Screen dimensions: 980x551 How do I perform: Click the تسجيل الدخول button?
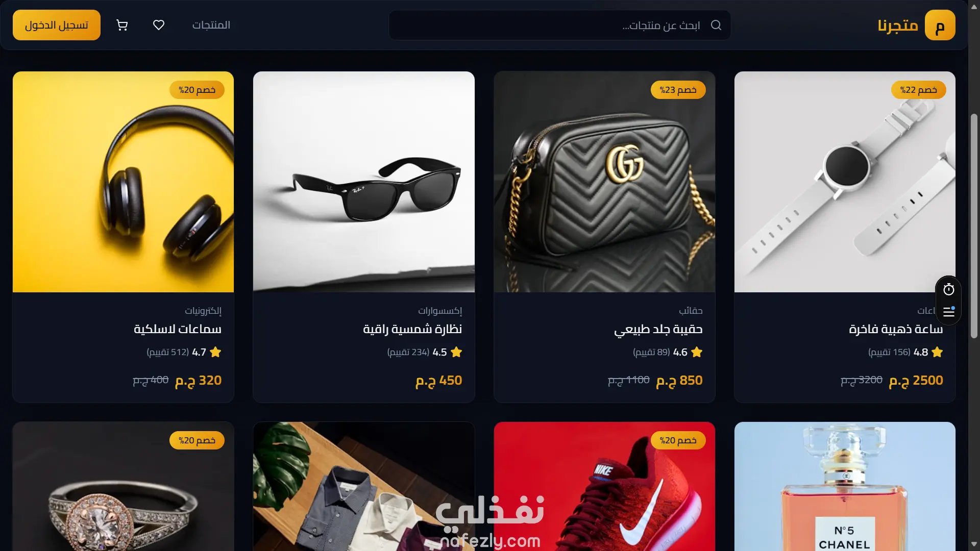point(57,25)
